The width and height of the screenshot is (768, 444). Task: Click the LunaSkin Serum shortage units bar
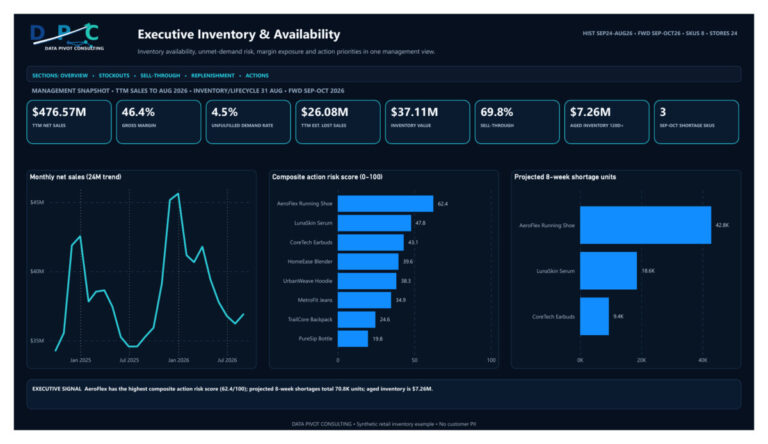tap(608, 271)
